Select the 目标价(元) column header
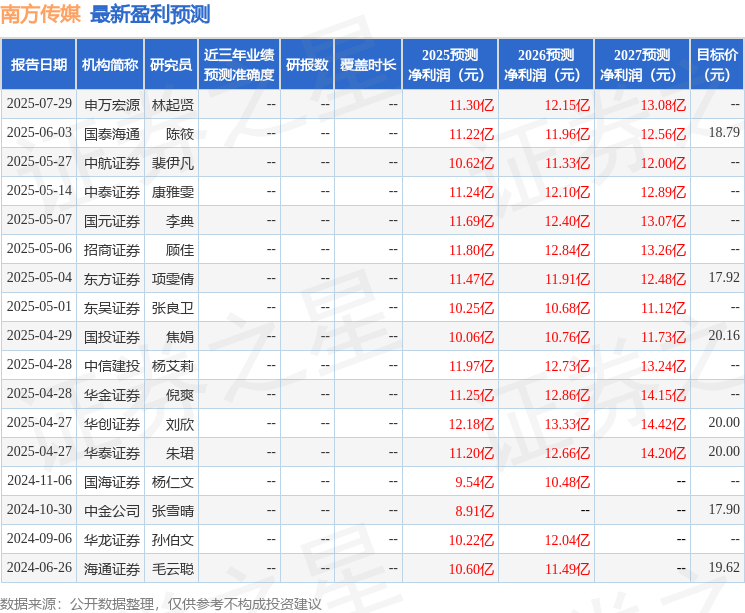This screenshot has height=613, width=745. tap(717, 65)
